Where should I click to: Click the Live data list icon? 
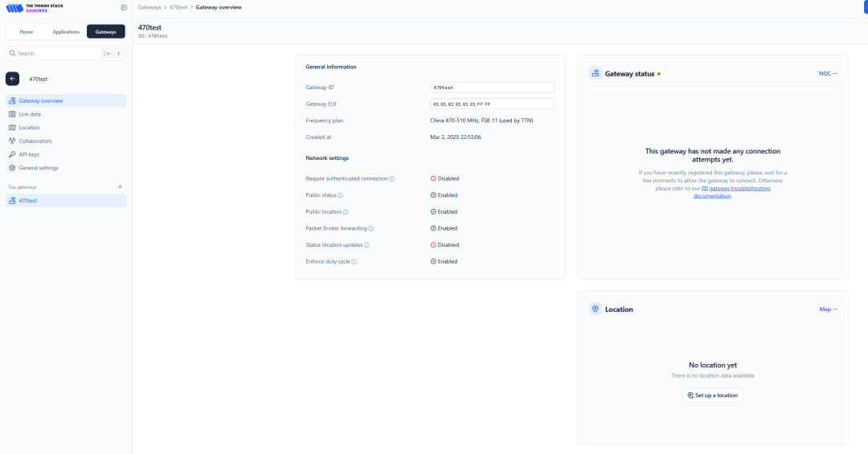[12, 114]
